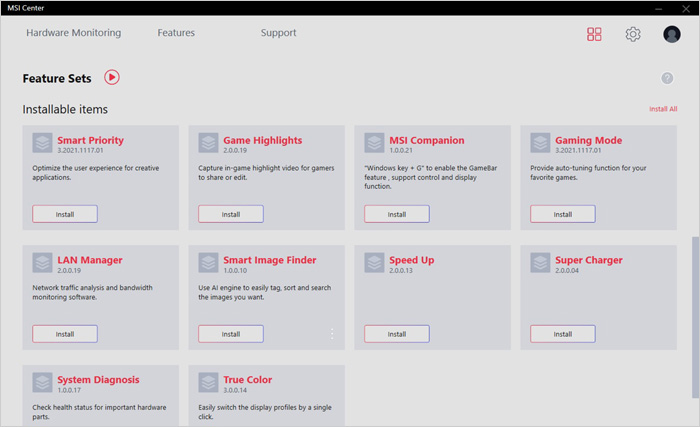Click the Super Charger title
The height and width of the screenshot is (427, 700).
588,260
